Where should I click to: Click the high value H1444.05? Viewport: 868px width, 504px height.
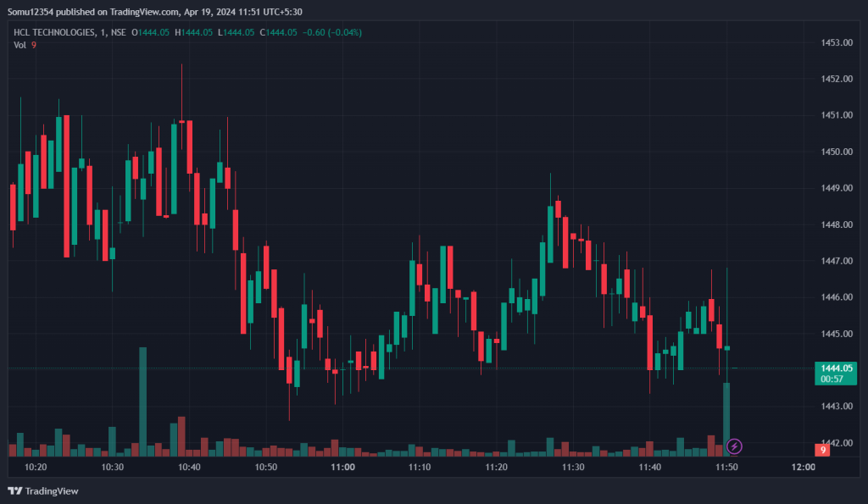tap(194, 33)
